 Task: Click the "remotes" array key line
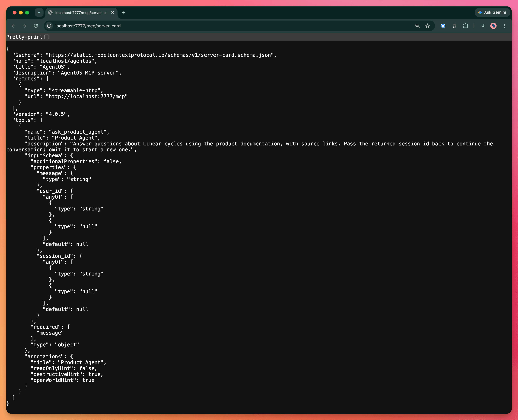[x=30, y=79]
